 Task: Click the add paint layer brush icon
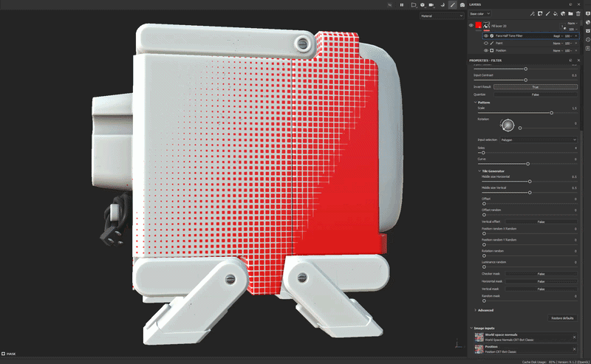[x=547, y=13]
